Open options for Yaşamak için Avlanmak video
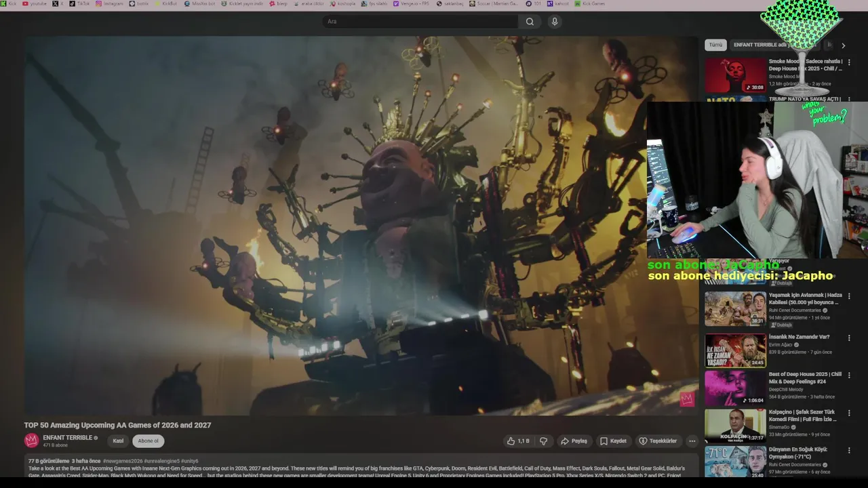This screenshot has width=868, height=488. 849,296
